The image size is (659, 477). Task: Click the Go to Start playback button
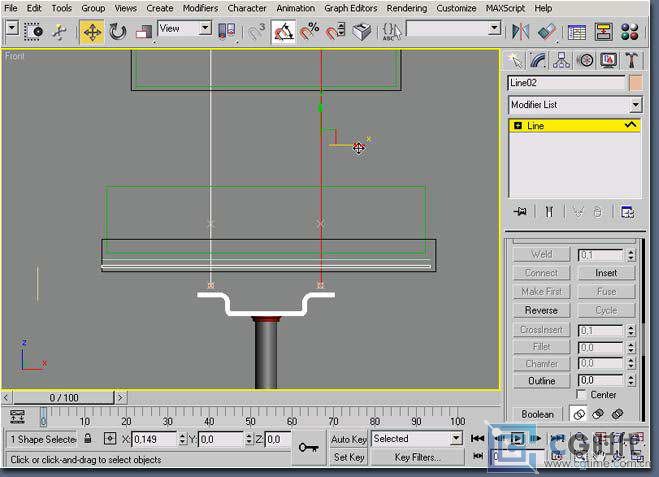click(x=477, y=439)
